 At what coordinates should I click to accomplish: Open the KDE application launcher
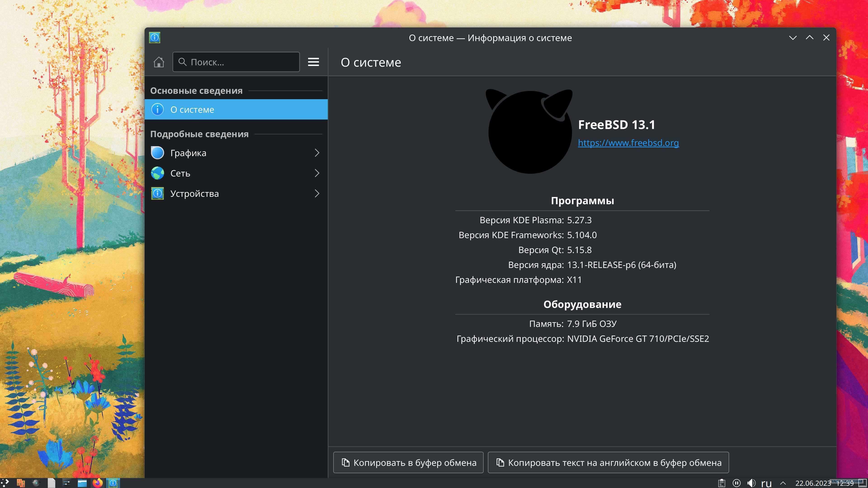click(x=5, y=483)
